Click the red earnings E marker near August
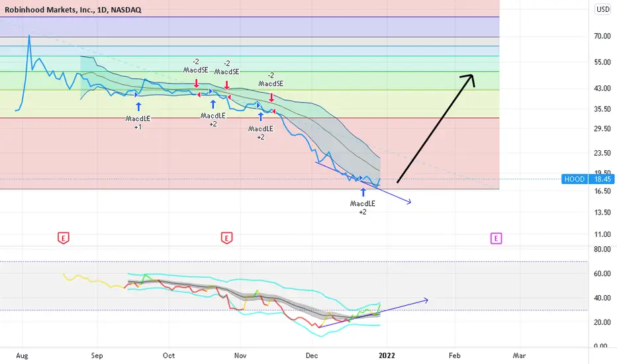 click(x=64, y=238)
